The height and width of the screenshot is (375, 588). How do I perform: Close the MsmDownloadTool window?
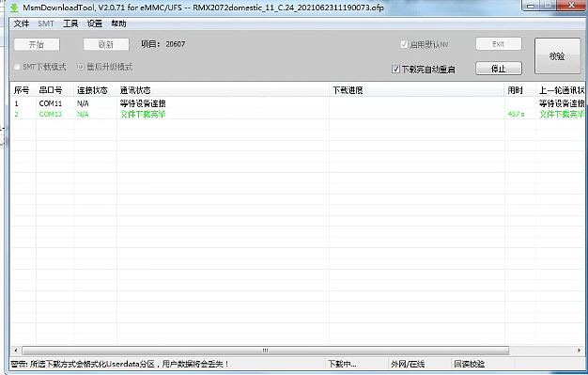(572, 6)
